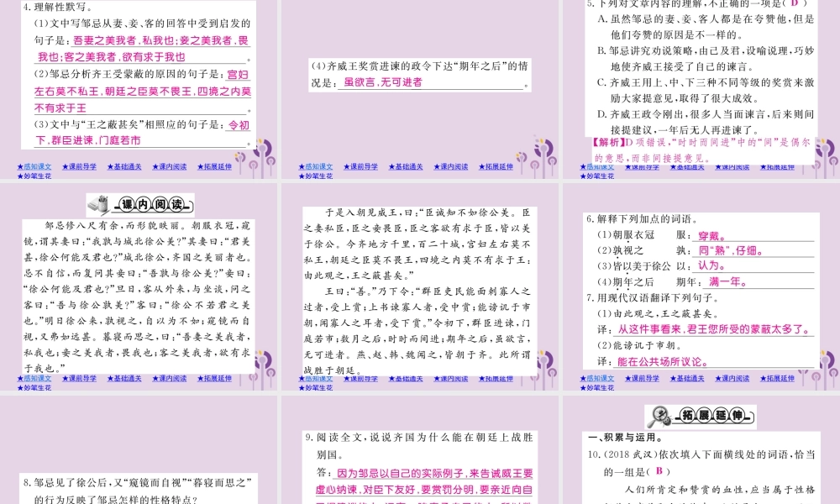Click the answer 认为。 for 皆以美于徐公
Viewport: 840px width, 504px height.
712,265
